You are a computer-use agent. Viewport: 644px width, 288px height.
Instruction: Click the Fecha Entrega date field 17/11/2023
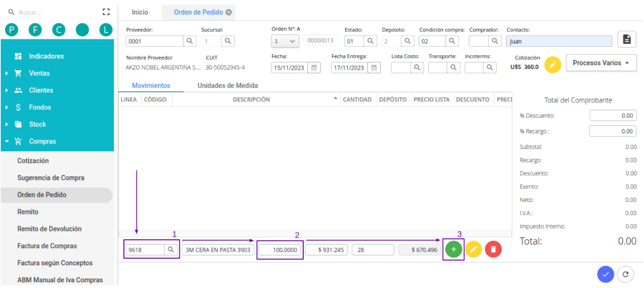tap(349, 68)
